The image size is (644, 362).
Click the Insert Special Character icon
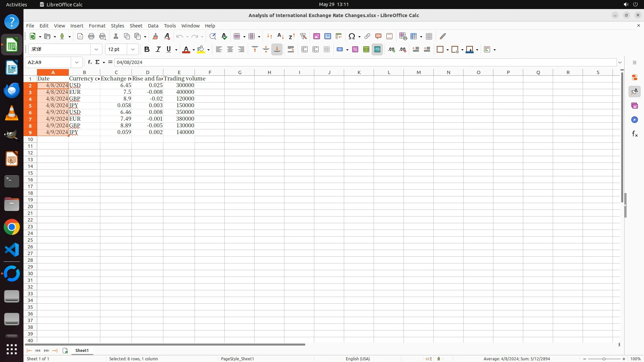(352, 36)
